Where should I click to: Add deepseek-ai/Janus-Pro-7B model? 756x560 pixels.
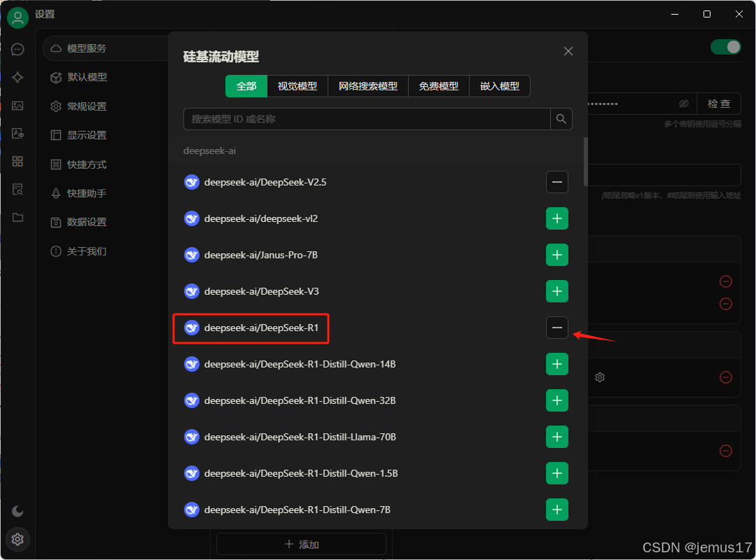click(557, 255)
